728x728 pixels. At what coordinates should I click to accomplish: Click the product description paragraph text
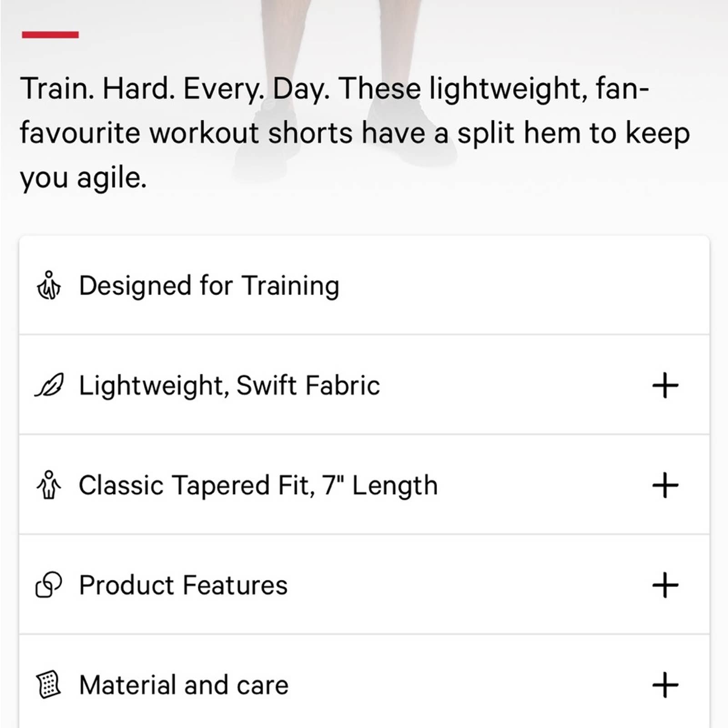tap(355, 133)
